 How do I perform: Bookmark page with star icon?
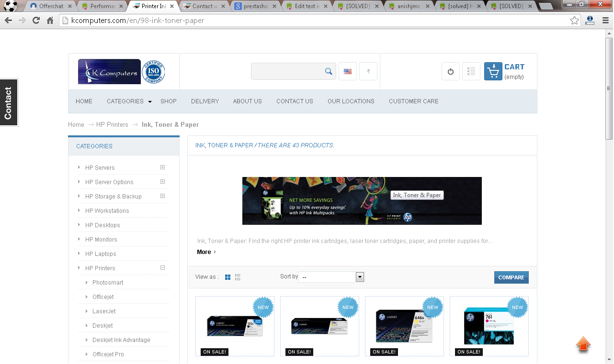click(575, 21)
